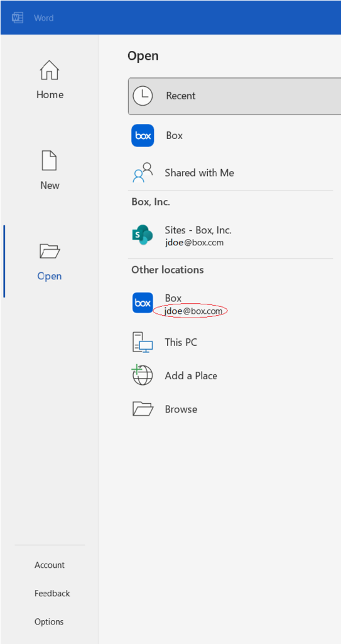Click the SharePoint Sites icon
The image size is (341, 644).
pyautogui.click(x=143, y=235)
